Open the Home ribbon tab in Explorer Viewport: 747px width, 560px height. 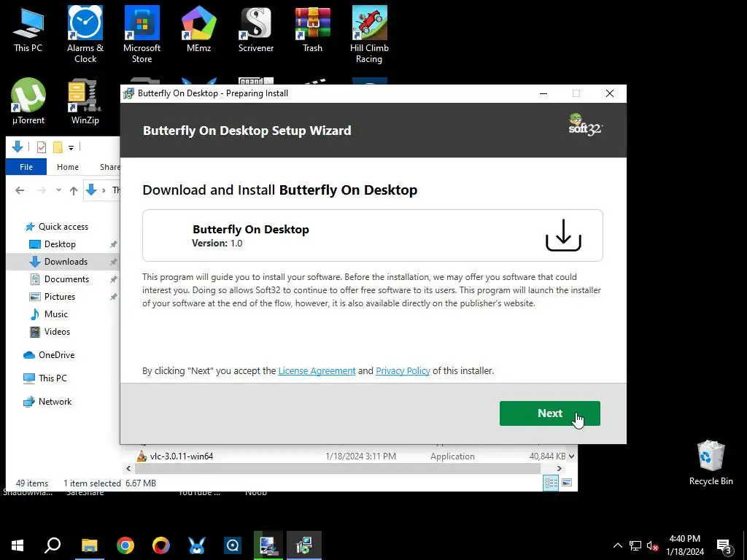tap(68, 167)
